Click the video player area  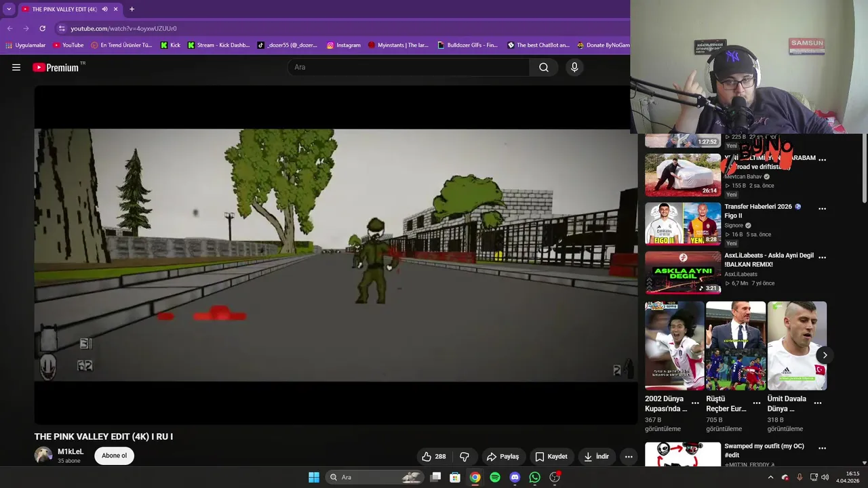336,255
